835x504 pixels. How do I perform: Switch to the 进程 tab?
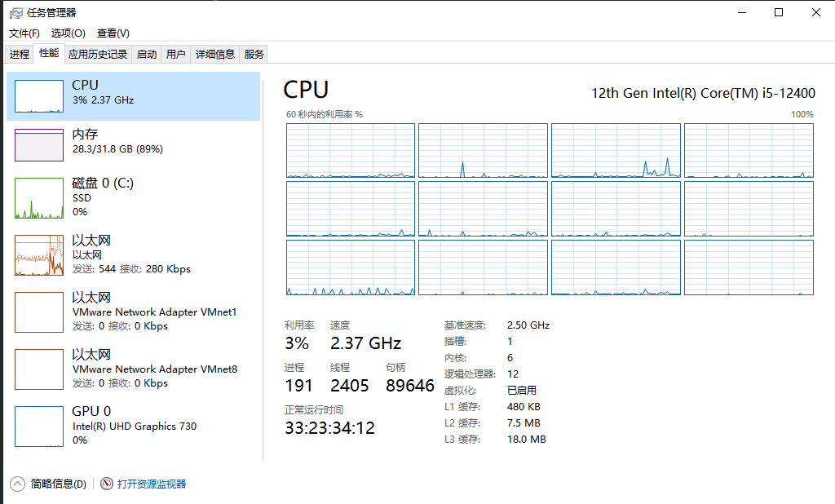tap(20, 55)
